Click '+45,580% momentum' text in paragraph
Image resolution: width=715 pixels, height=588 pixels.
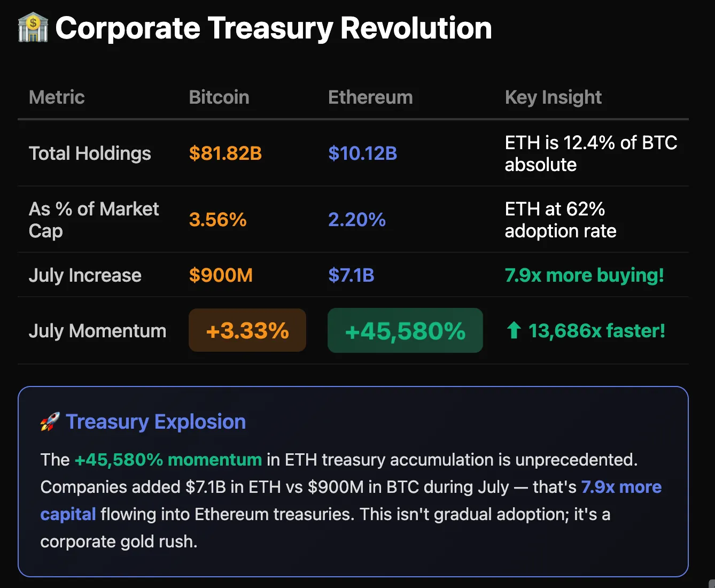click(x=168, y=460)
